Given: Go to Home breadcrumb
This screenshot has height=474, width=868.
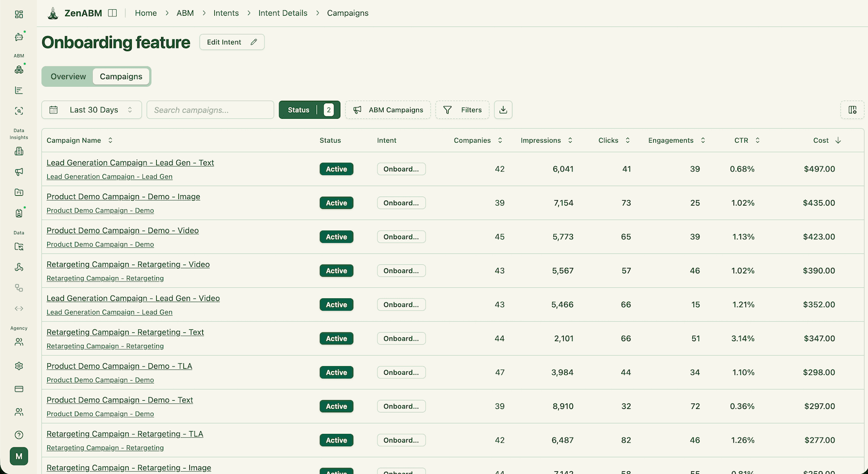Looking at the screenshot, I should 146,13.
